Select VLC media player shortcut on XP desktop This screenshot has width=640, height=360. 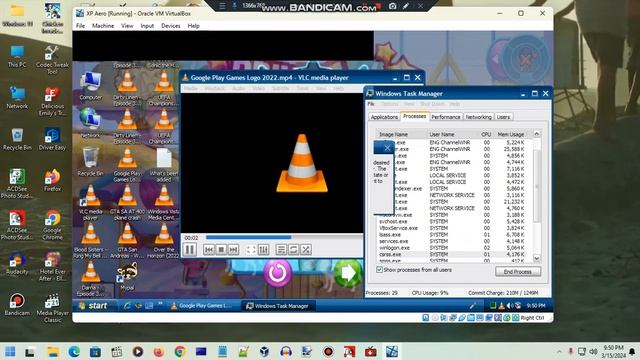click(x=91, y=202)
